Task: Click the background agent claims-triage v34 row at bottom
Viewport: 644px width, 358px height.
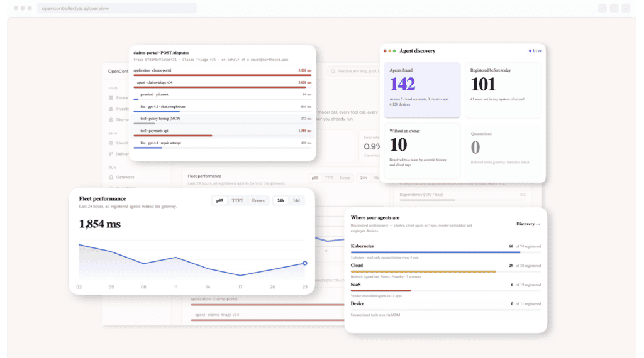Action: (267, 317)
